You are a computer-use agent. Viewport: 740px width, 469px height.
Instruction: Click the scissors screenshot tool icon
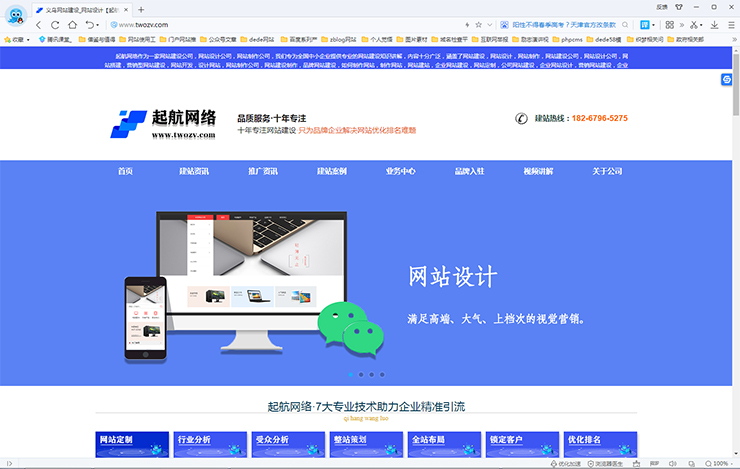pos(694,25)
